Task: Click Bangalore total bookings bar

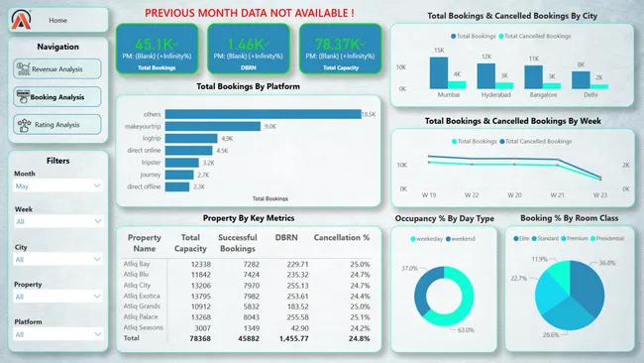Action: pos(533,77)
